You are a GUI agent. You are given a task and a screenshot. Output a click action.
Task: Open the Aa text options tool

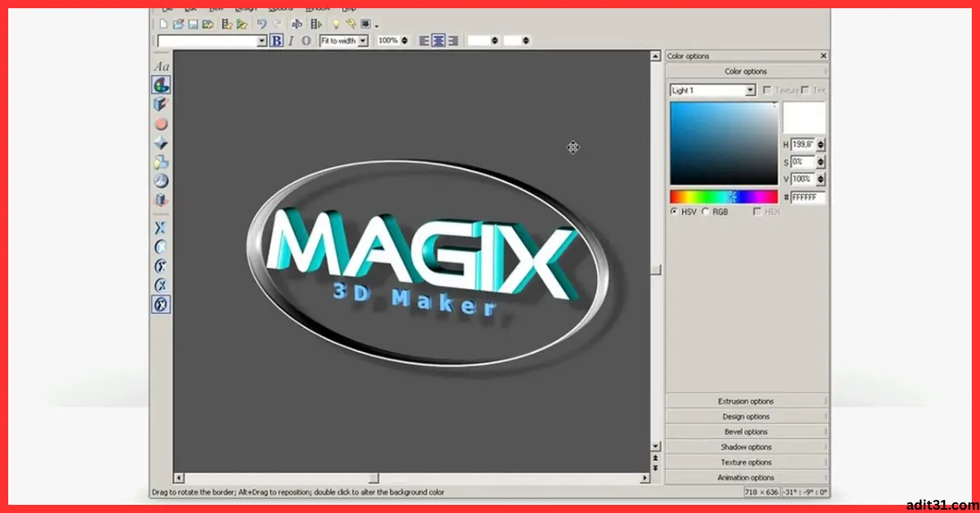(162, 67)
